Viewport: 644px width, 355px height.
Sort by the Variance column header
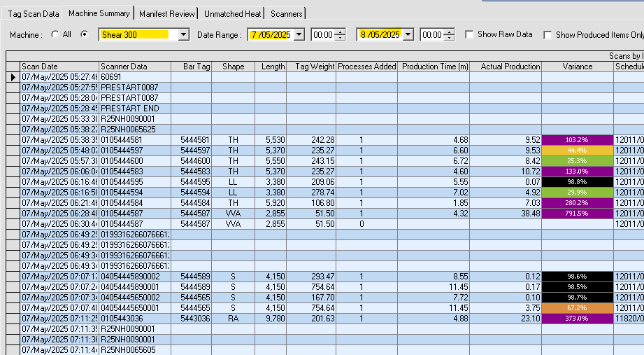tap(578, 67)
